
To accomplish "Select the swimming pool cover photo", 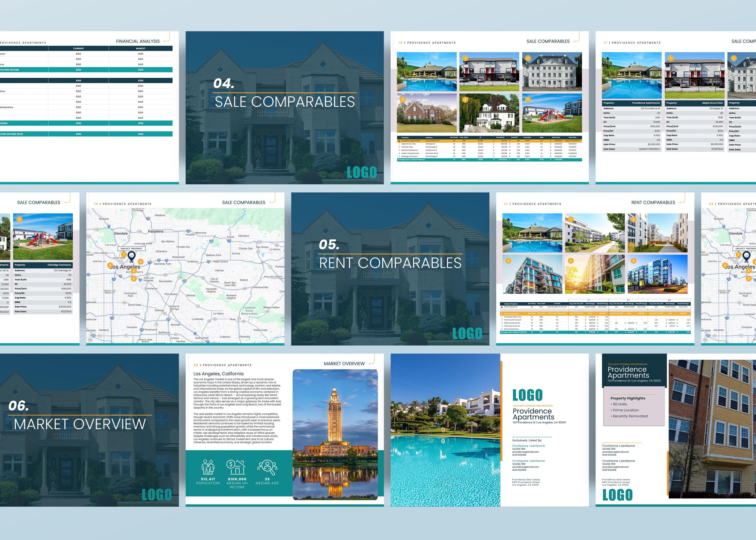I will pos(446,430).
